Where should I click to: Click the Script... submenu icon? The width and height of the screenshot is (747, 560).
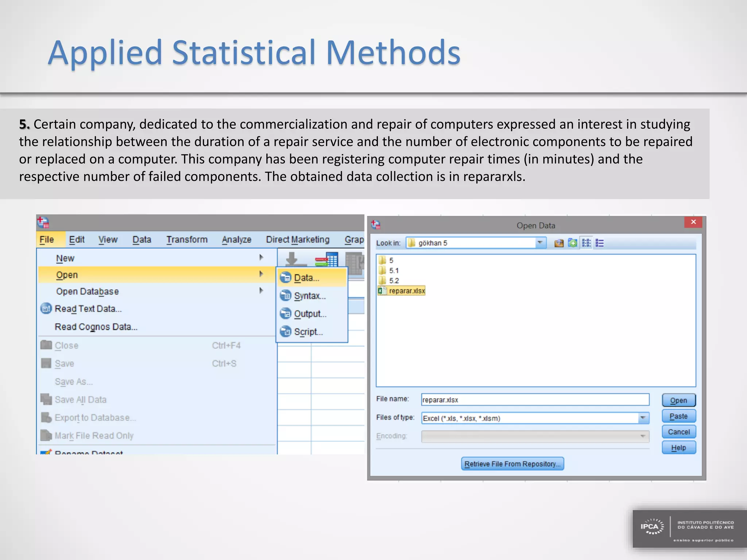coord(286,331)
